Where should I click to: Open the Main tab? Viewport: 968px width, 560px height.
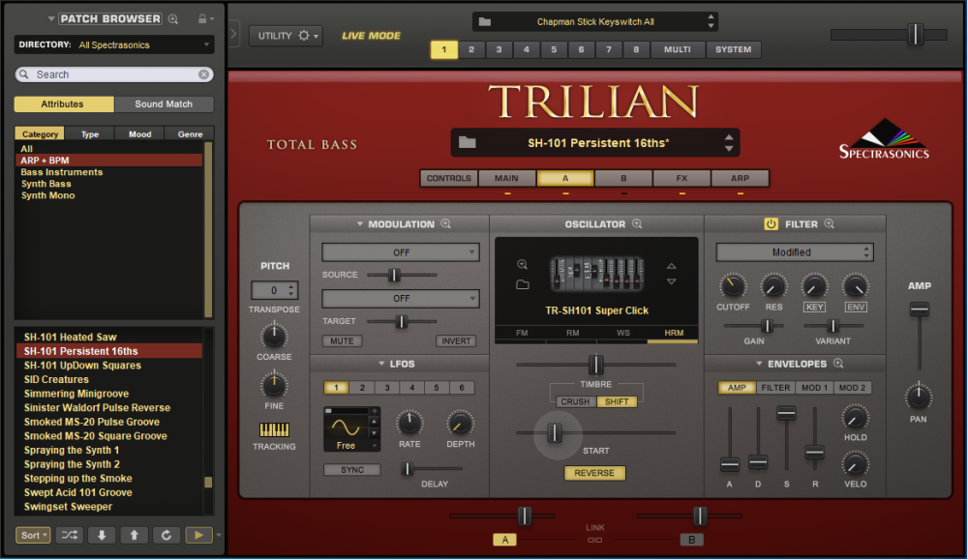(506, 178)
